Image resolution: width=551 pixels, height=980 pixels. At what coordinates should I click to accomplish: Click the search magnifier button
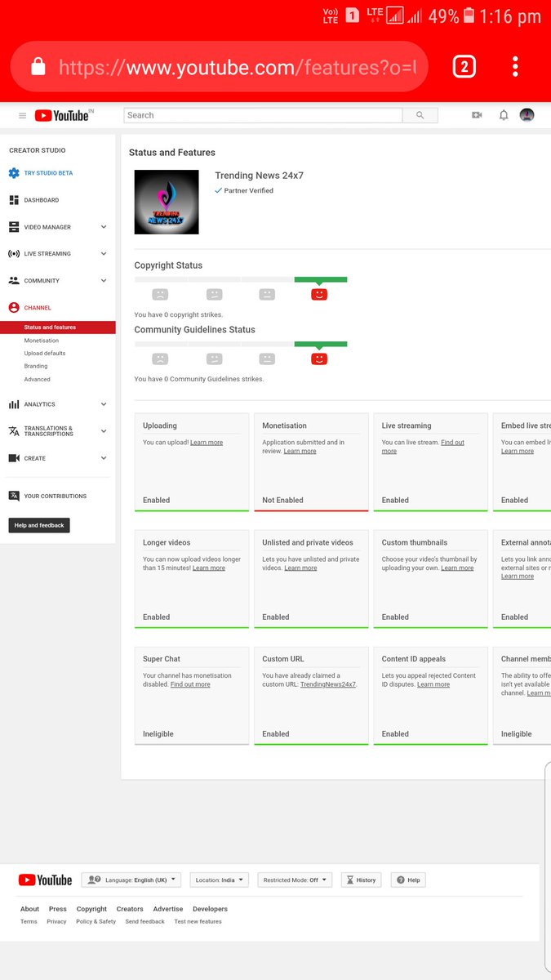point(420,115)
